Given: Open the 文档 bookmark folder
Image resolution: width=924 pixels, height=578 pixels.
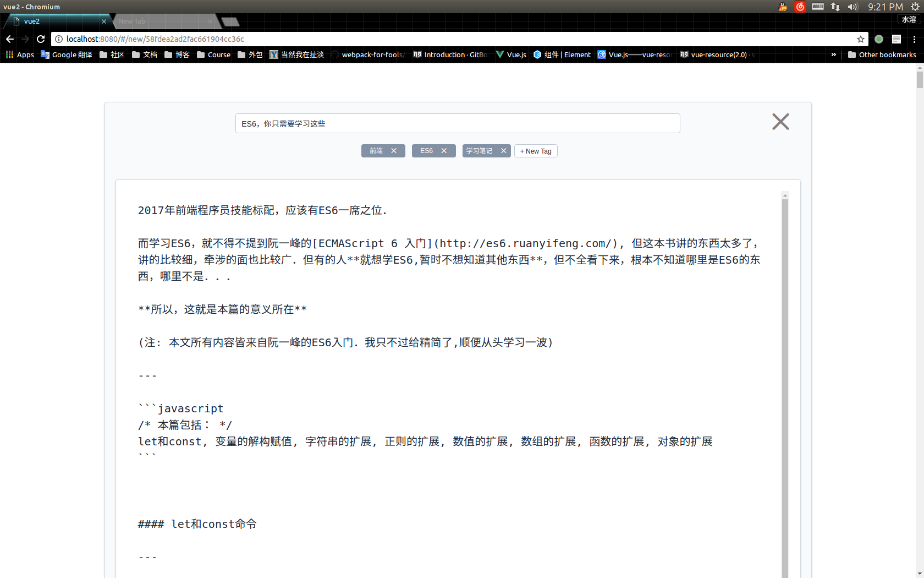Looking at the screenshot, I should (145, 54).
